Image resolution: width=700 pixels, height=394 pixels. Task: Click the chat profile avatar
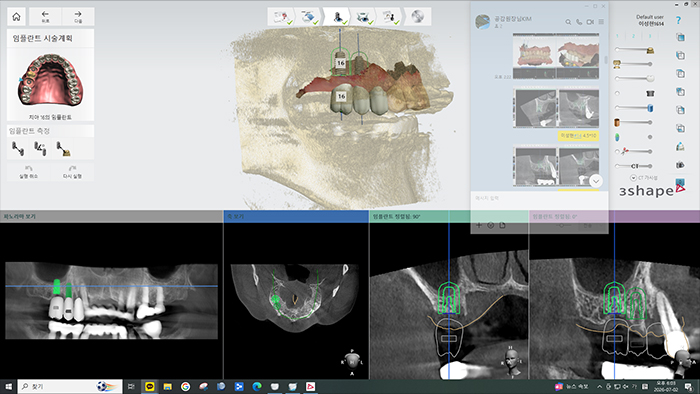(482, 21)
